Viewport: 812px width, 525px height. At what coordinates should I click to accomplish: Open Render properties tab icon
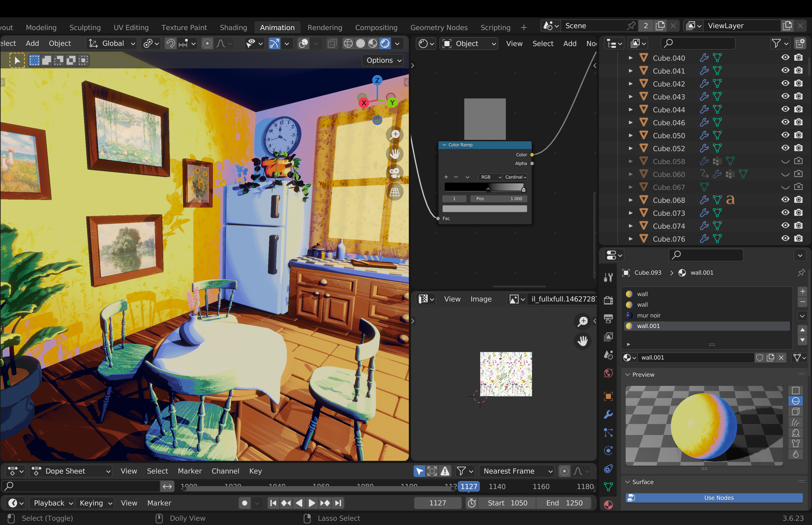(608, 300)
